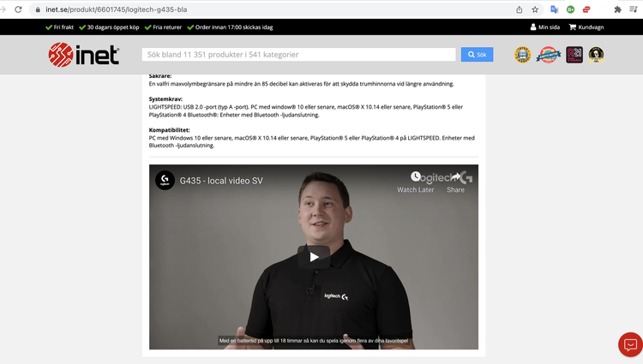
Task: Click the 30 dagars öppet köp link
Action: [109, 27]
